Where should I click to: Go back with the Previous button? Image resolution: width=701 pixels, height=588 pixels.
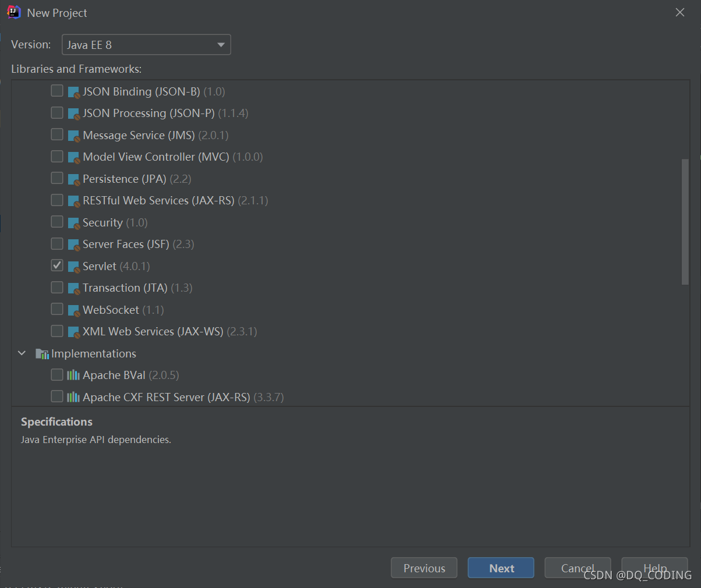(424, 568)
